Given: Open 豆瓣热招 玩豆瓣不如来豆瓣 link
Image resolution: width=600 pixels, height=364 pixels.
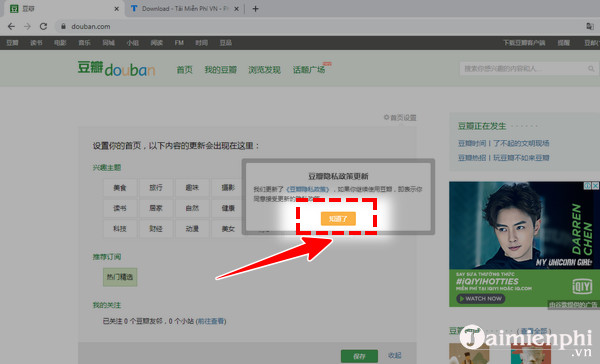Looking at the screenshot, I should pyautogui.click(x=504, y=158).
